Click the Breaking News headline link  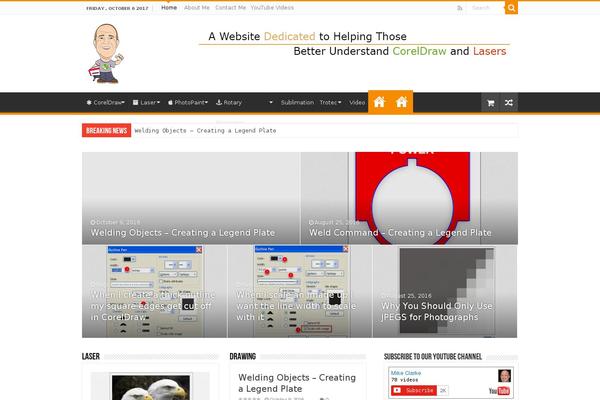(x=205, y=131)
